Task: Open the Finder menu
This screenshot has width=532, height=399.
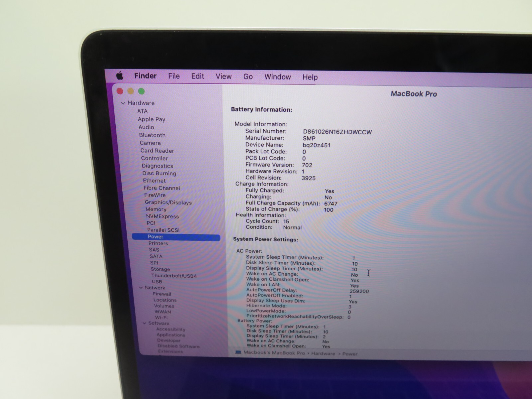Action: click(145, 76)
